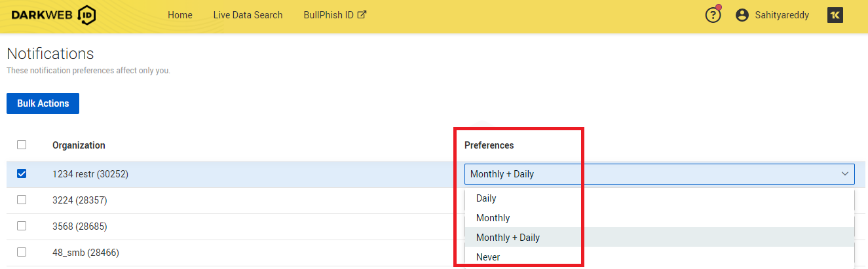Viewport: 868px width, 269px height.
Task: Select the 3568 (28685) checkbox
Action: click(22, 226)
